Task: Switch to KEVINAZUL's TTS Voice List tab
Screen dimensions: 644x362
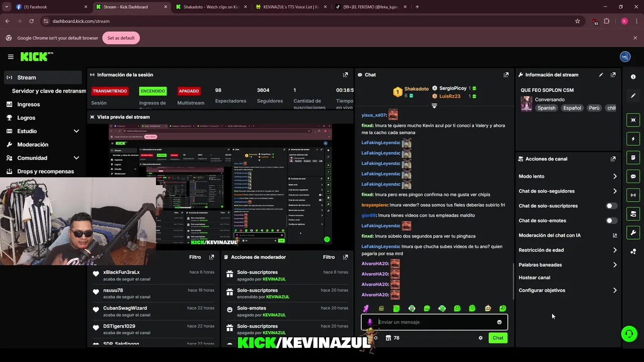Action: (x=290, y=7)
